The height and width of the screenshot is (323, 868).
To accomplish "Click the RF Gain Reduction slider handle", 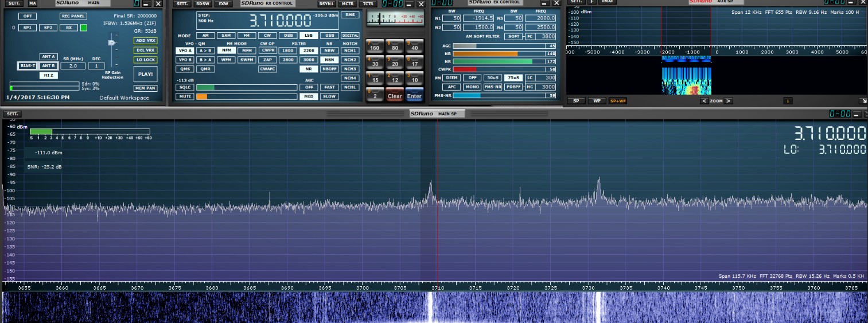I will click(112, 42).
